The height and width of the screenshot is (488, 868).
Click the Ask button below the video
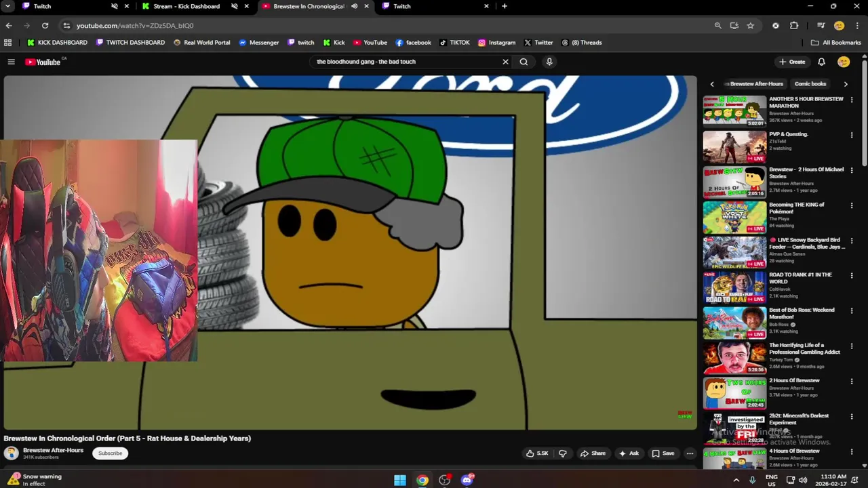point(629,453)
